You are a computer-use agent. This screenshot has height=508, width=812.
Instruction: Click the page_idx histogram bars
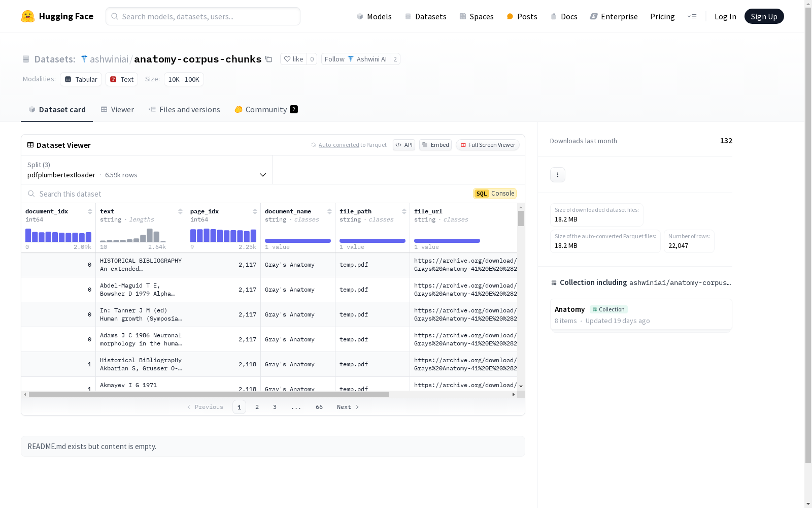223,235
